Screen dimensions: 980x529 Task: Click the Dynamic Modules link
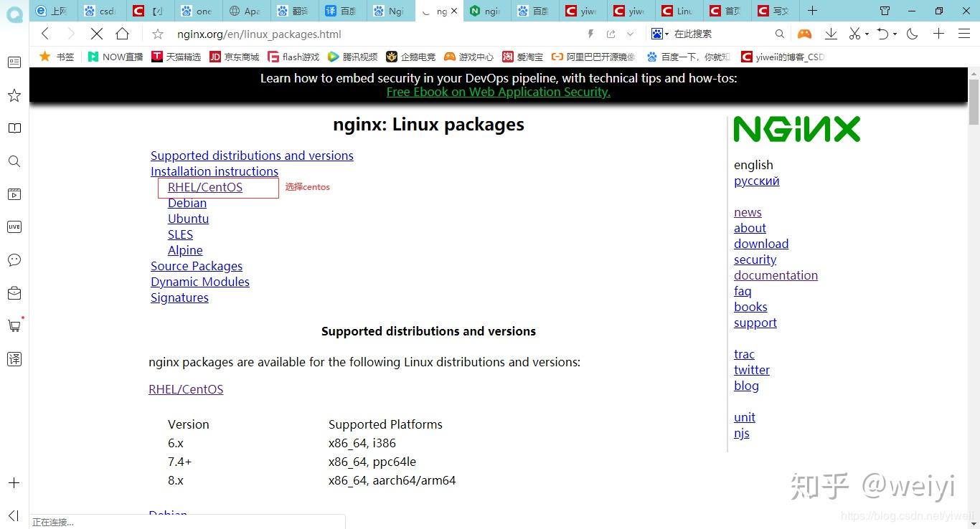point(200,282)
